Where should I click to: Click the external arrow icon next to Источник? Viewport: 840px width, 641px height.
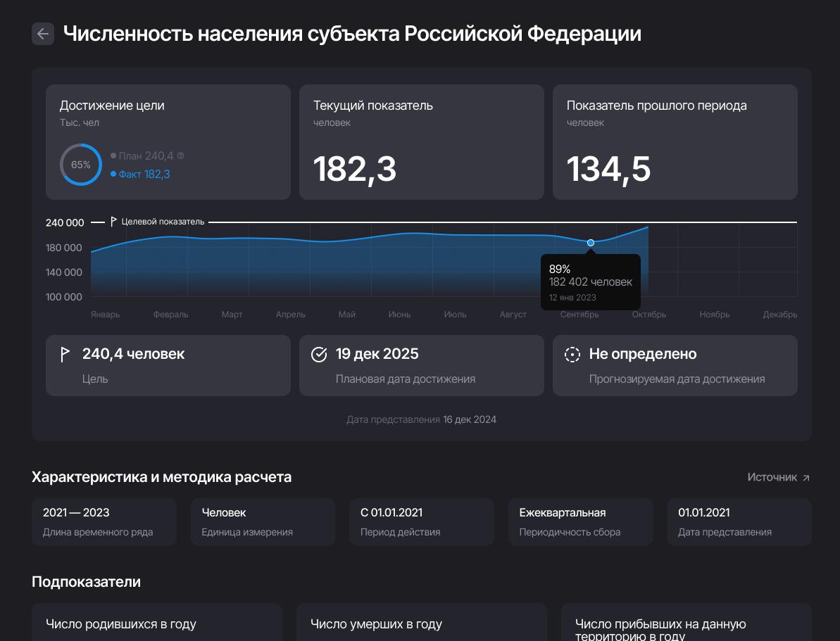pos(806,478)
